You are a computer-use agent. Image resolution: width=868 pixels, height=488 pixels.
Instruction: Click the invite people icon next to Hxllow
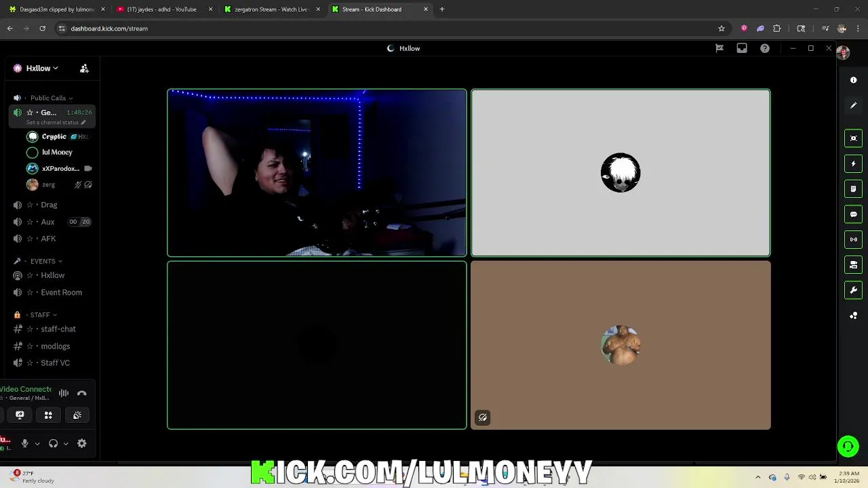click(84, 68)
